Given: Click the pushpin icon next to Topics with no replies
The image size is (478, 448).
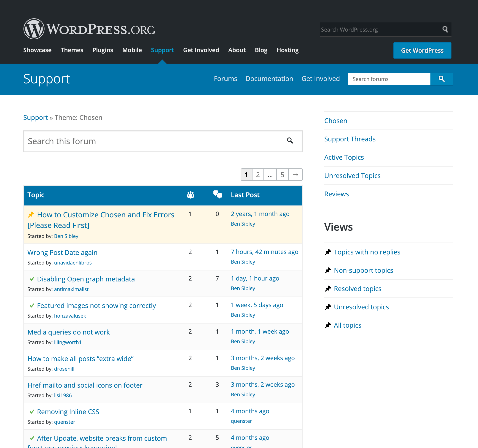Looking at the screenshot, I should tap(328, 252).
